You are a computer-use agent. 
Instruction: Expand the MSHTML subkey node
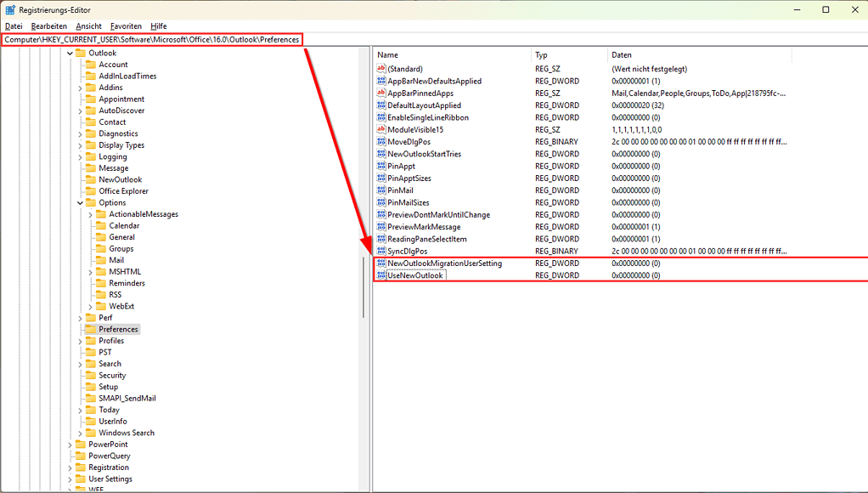[91, 272]
